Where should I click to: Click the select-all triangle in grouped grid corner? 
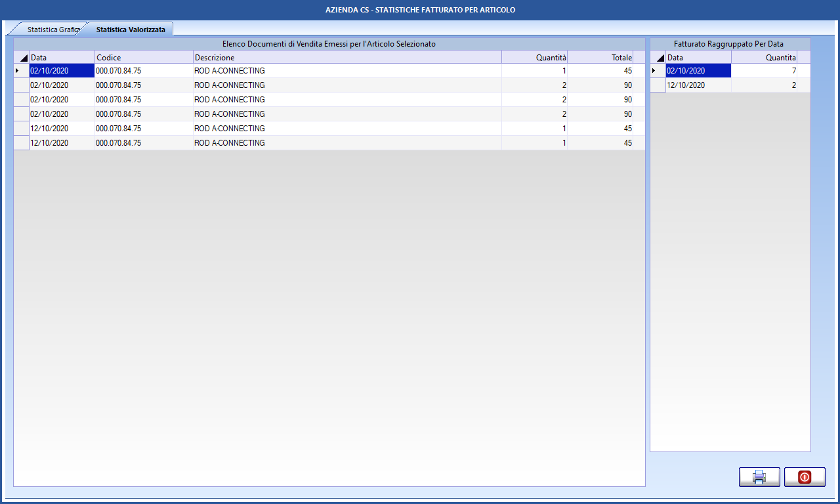658,58
